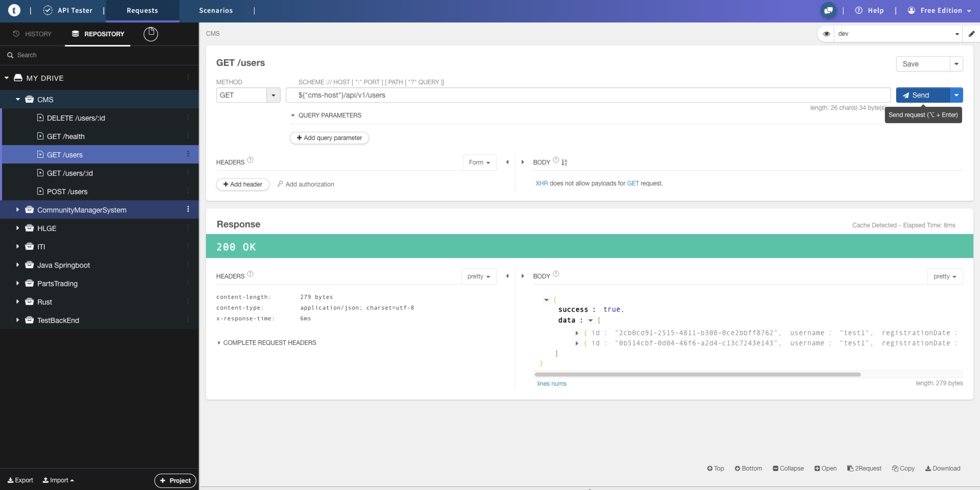
Task: Open the Import menu
Action: click(58, 480)
